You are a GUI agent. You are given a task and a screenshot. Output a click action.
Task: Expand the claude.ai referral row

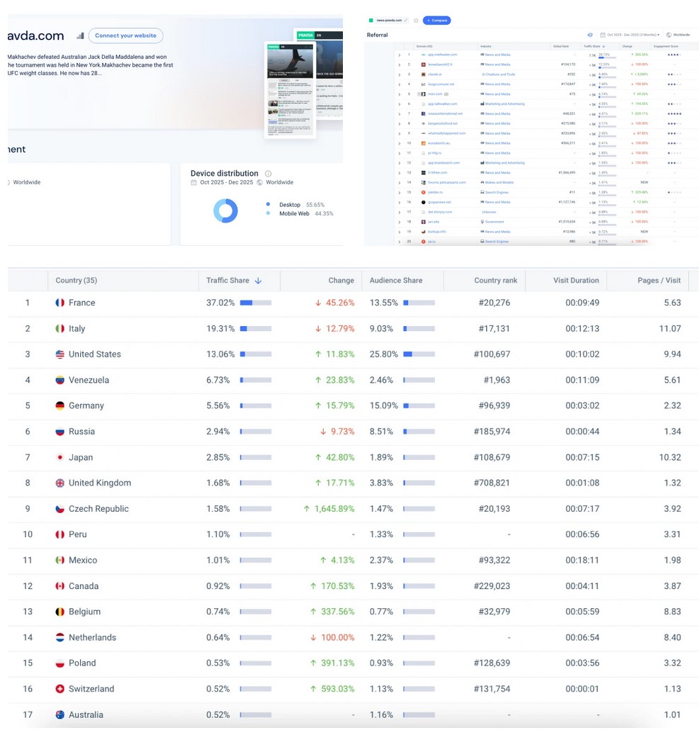[399, 74]
